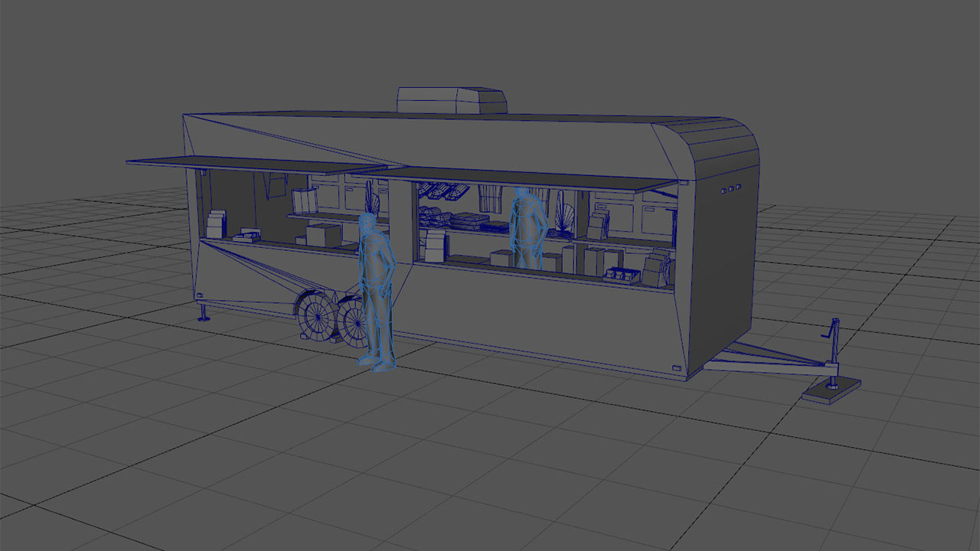Viewport: 980px width, 551px height.
Task: Select the rear stabilizer leg under trailer
Action: coord(204,312)
